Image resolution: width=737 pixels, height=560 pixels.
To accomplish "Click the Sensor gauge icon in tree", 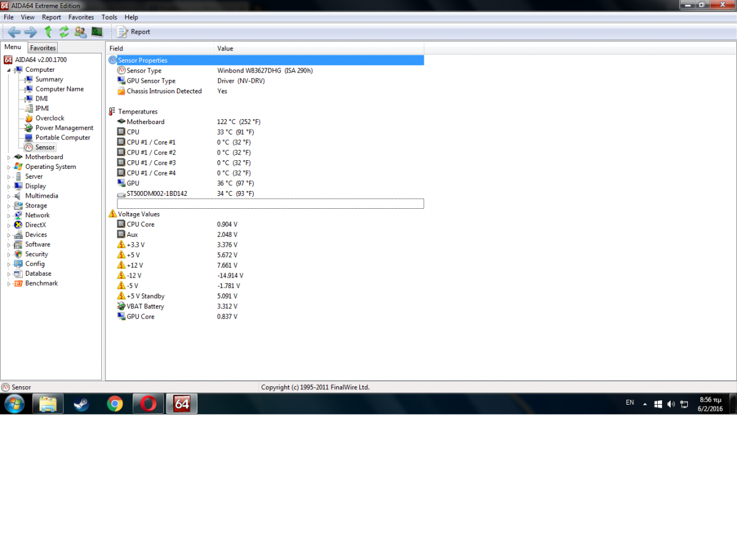I will [29, 147].
